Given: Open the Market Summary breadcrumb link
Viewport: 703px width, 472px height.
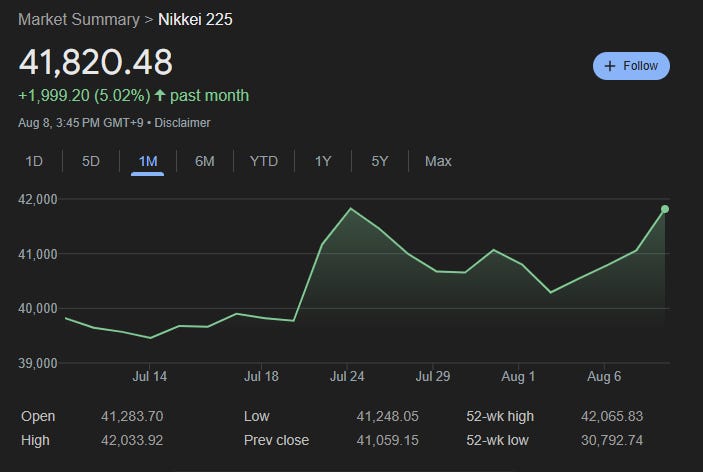Looking at the screenshot, I should point(79,19).
